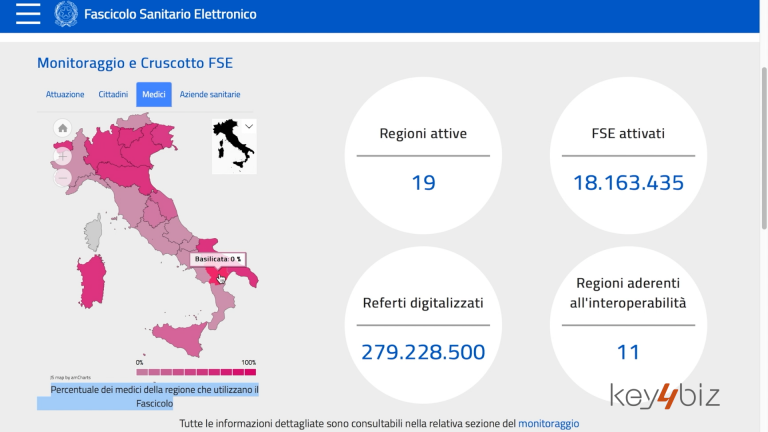768x432 pixels.
Task: Click the Italian Republic emblem logo
Action: pyautogui.click(x=66, y=14)
